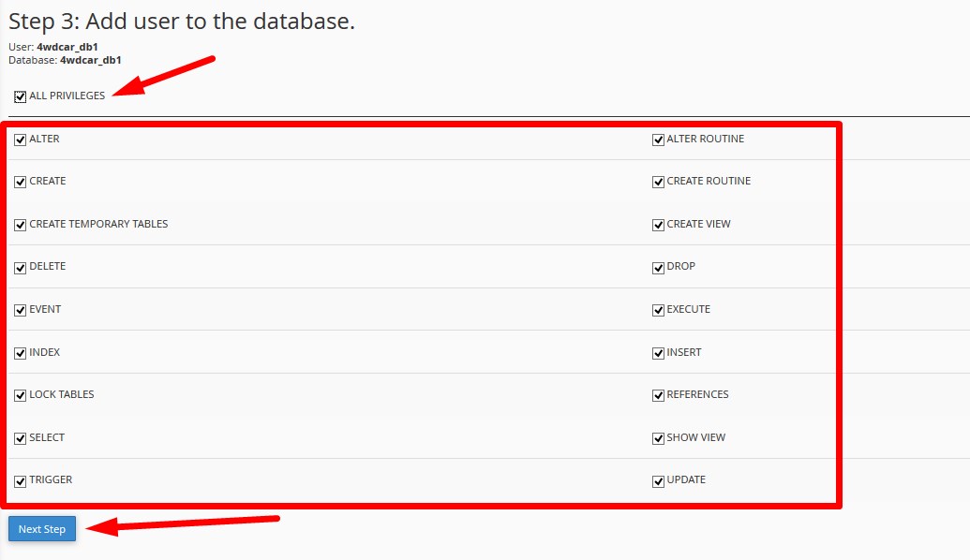Uncheck the ALL PRIVILEGES checkbox
The height and width of the screenshot is (560, 970).
[x=21, y=96]
